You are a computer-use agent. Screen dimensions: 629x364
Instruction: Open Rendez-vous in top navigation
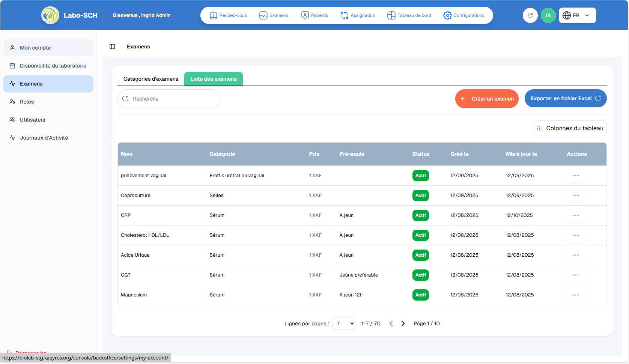(229, 15)
